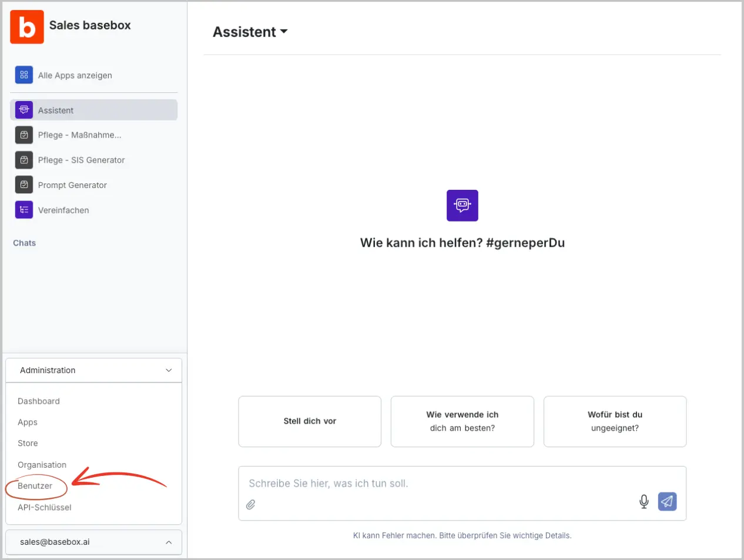This screenshot has width=744, height=560.
Task: Expand the sales@basebox.ai account menu
Action: [x=169, y=542]
